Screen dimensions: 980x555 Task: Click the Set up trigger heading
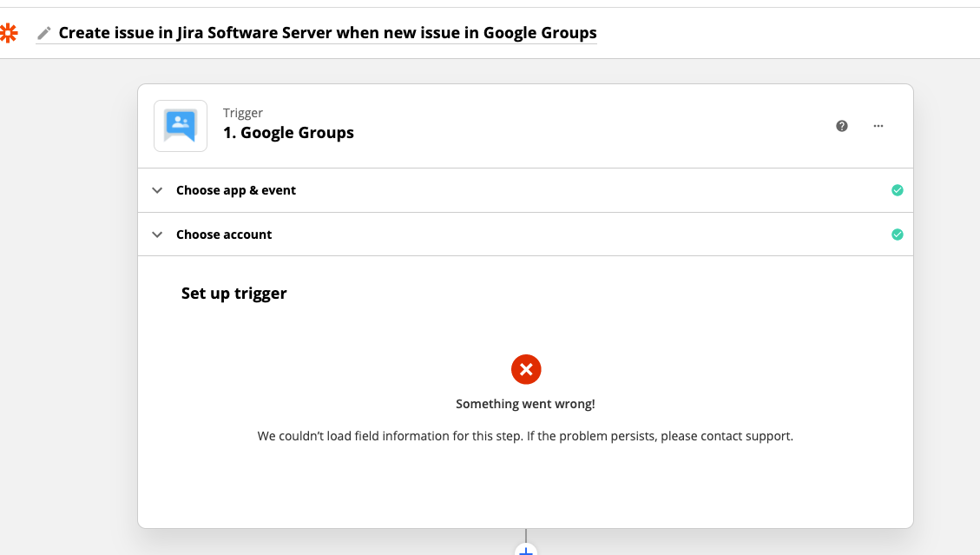tap(233, 294)
